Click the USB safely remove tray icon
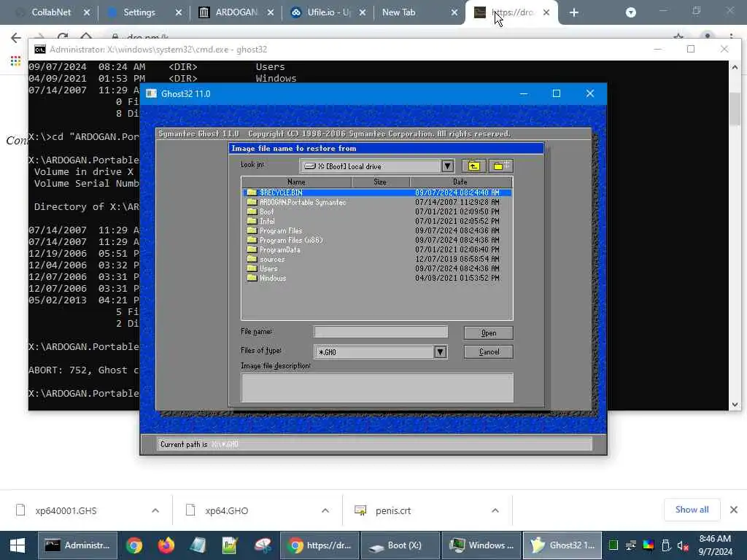747x560 pixels. pyautogui.click(x=666, y=545)
